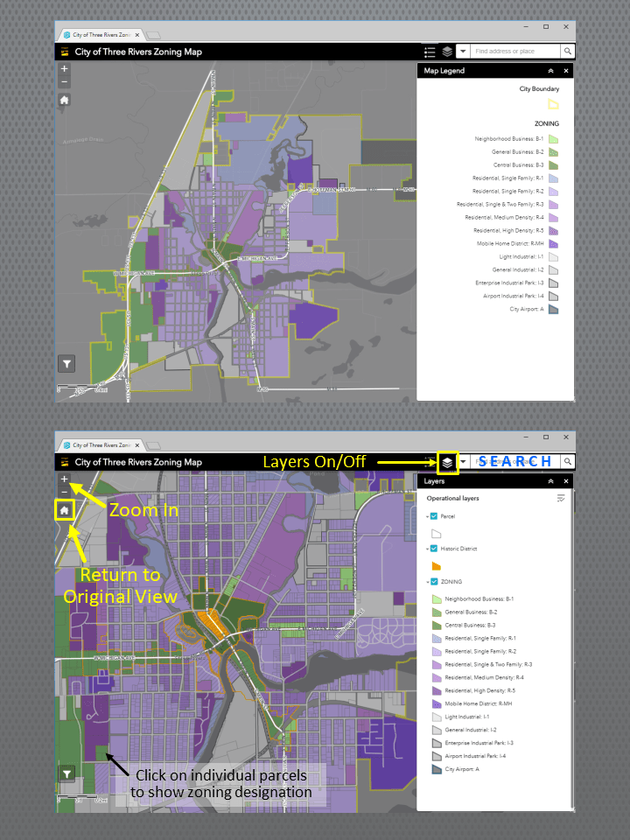This screenshot has height=840, width=630.
Task: Zoom out on map in Layers window
Action: (64, 493)
